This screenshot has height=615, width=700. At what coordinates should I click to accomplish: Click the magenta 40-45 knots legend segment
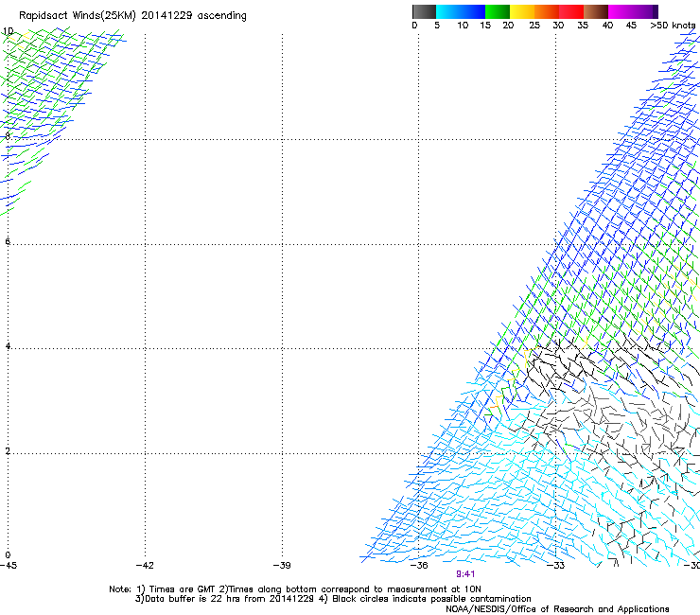pyautogui.click(x=621, y=11)
